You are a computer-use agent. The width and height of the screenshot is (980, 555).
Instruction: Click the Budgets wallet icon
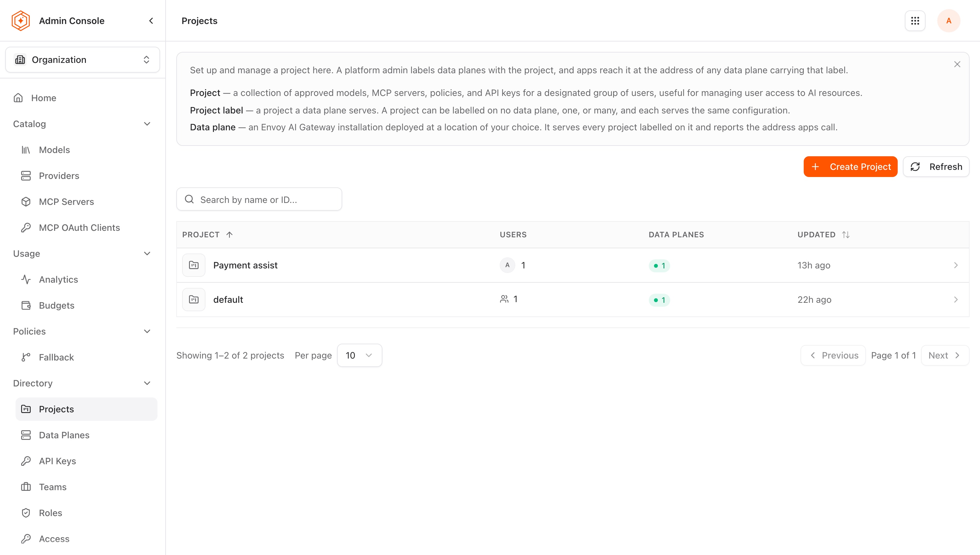[x=26, y=305]
